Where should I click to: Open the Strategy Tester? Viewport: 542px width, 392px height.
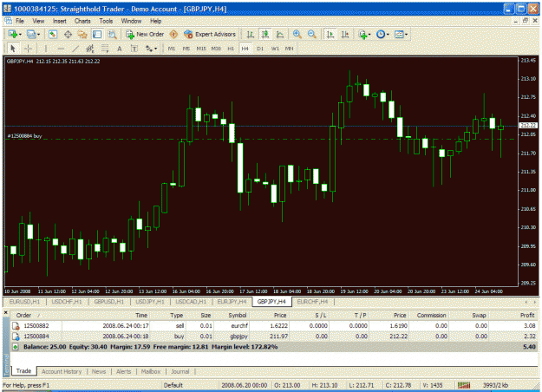pos(112,34)
